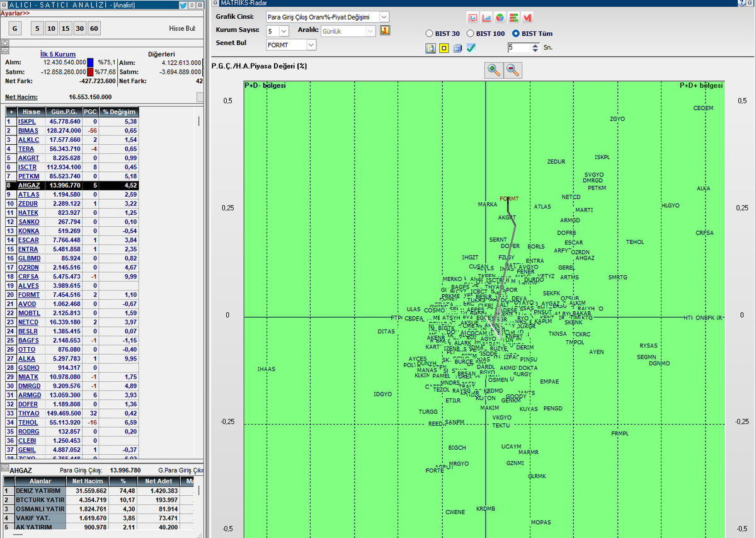Select the BIST Tüm radio button
The height and width of the screenshot is (538, 756).
pyautogui.click(x=516, y=33)
